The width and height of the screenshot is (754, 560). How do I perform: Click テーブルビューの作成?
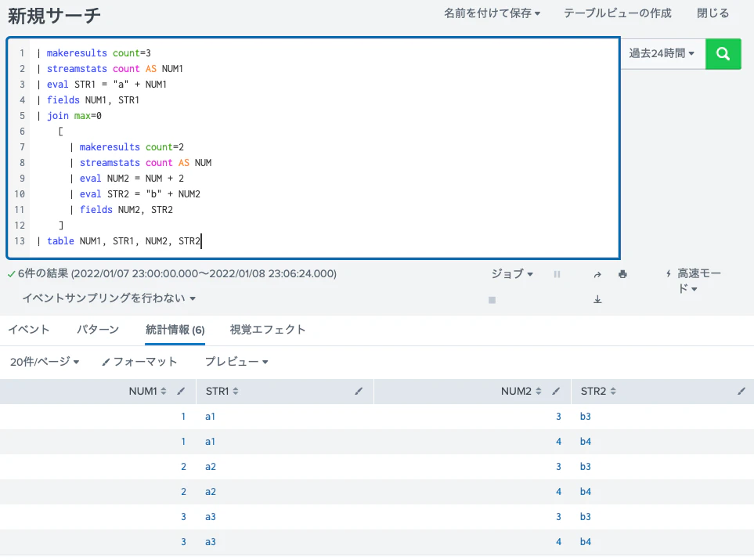[618, 13]
